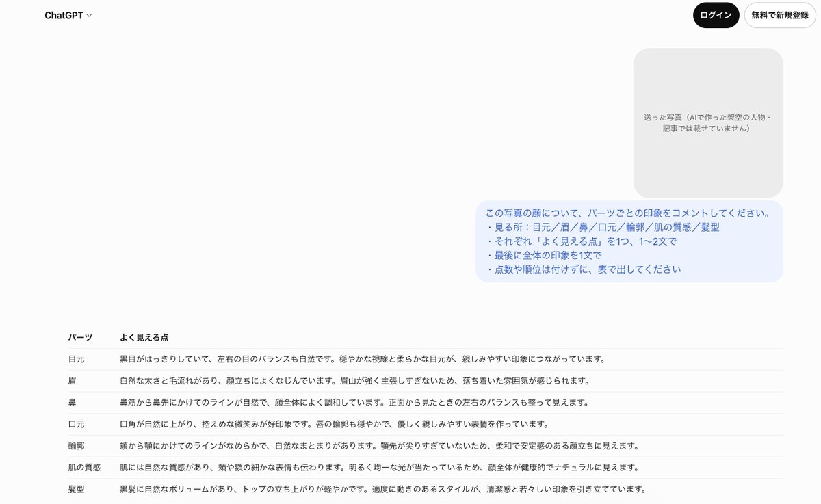
Task: Open the sent photo placeholder thumbnail
Action: point(708,123)
